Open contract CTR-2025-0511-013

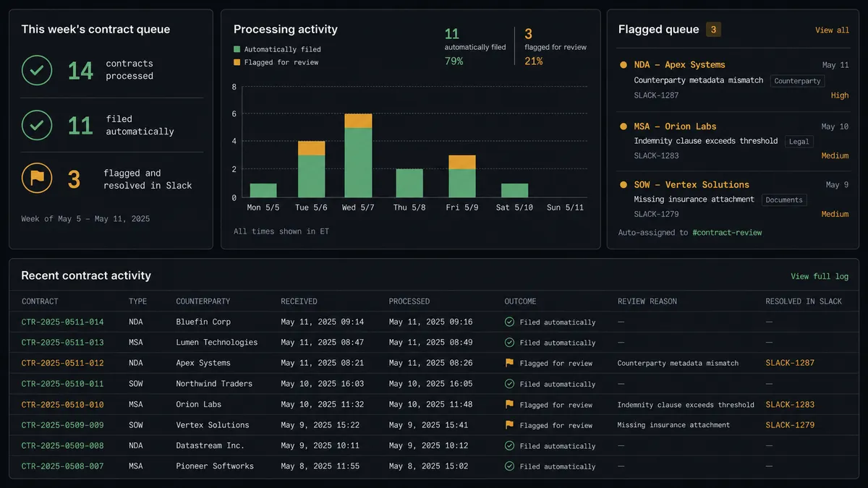pyautogui.click(x=62, y=342)
